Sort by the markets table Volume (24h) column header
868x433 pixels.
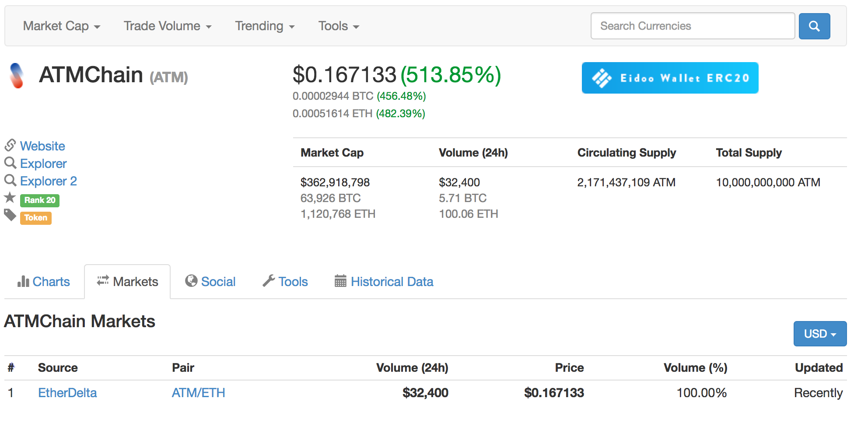(x=412, y=368)
